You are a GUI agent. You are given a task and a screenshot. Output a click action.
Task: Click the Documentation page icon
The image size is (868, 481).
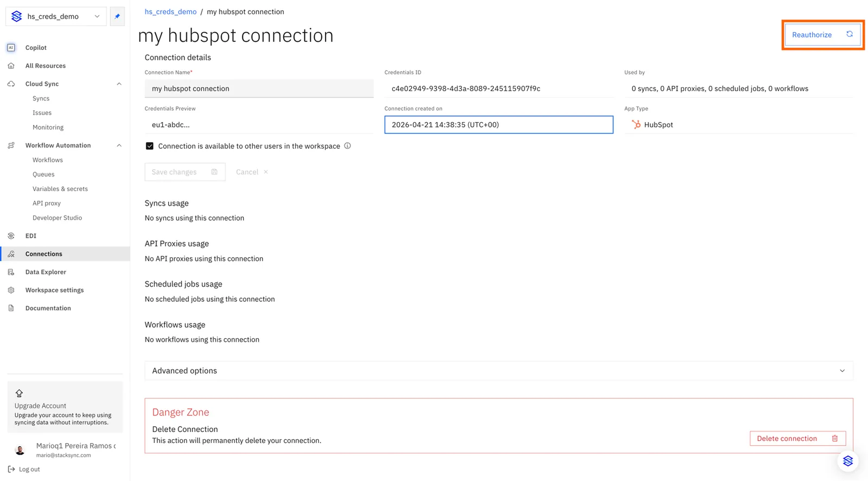coord(11,308)
